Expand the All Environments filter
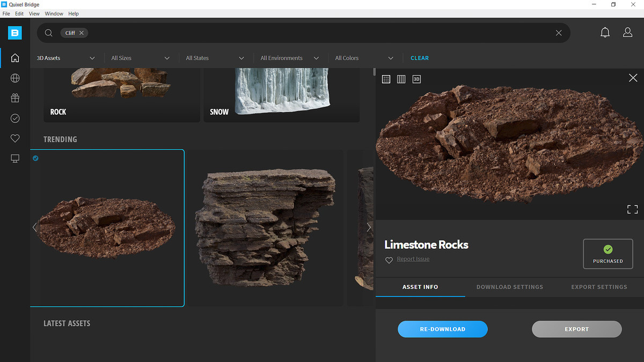Viewport: 644px width, 362px height. 290,58
